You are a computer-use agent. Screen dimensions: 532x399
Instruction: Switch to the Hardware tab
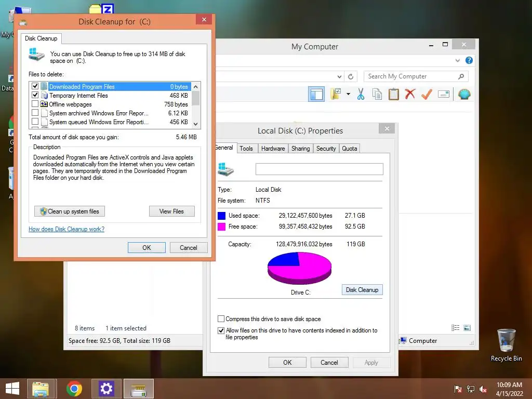click(x=273, y=149)
